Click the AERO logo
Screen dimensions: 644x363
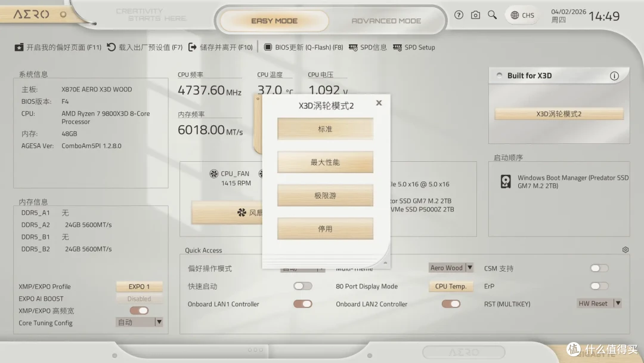(31, 14)
